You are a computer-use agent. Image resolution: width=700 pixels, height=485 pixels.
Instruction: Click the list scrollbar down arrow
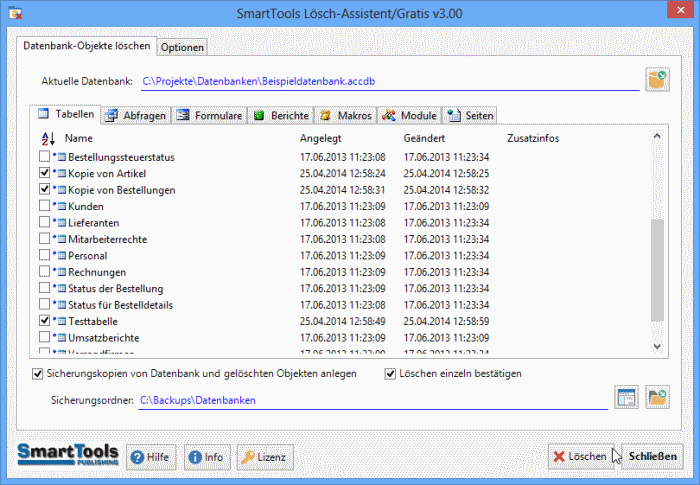[657, 346]
